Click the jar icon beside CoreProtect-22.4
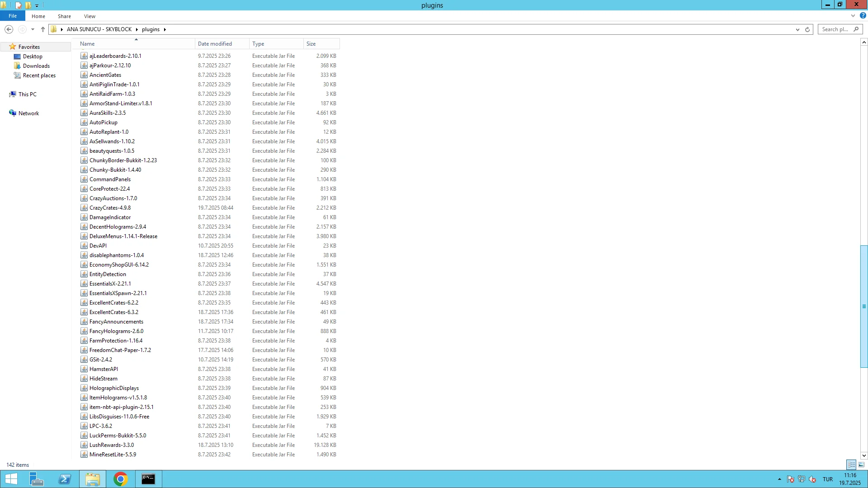This screenshot has height=488, width=868. pos(84,189)
